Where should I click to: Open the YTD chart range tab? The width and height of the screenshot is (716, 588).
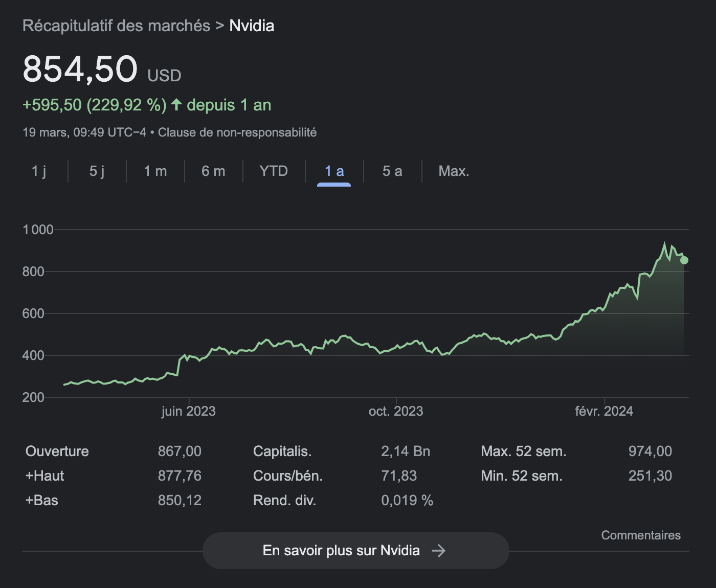274,171
